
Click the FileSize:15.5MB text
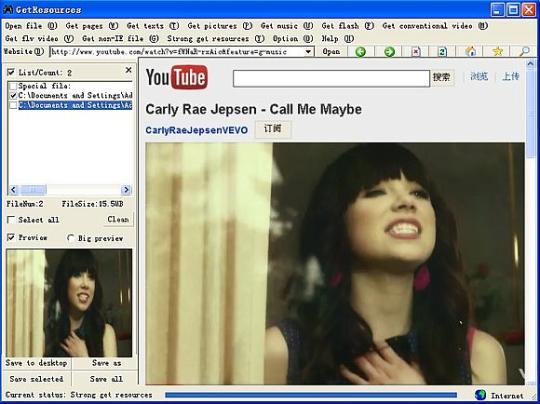click(92, 204)
